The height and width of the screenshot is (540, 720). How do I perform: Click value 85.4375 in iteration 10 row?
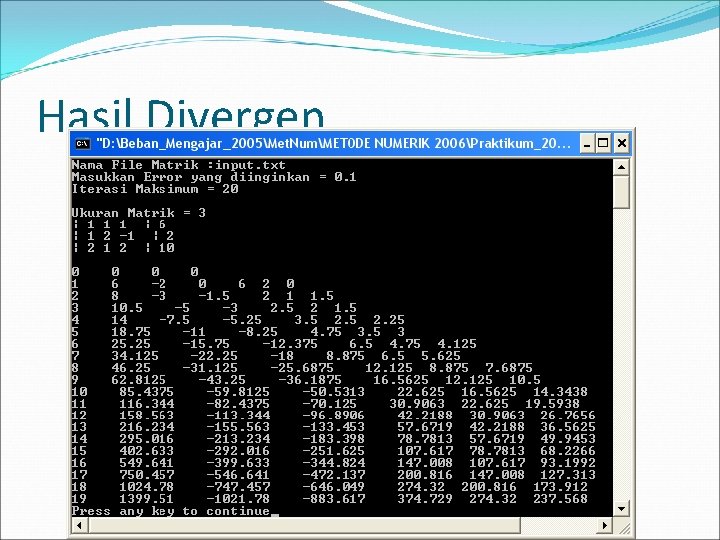146,392
